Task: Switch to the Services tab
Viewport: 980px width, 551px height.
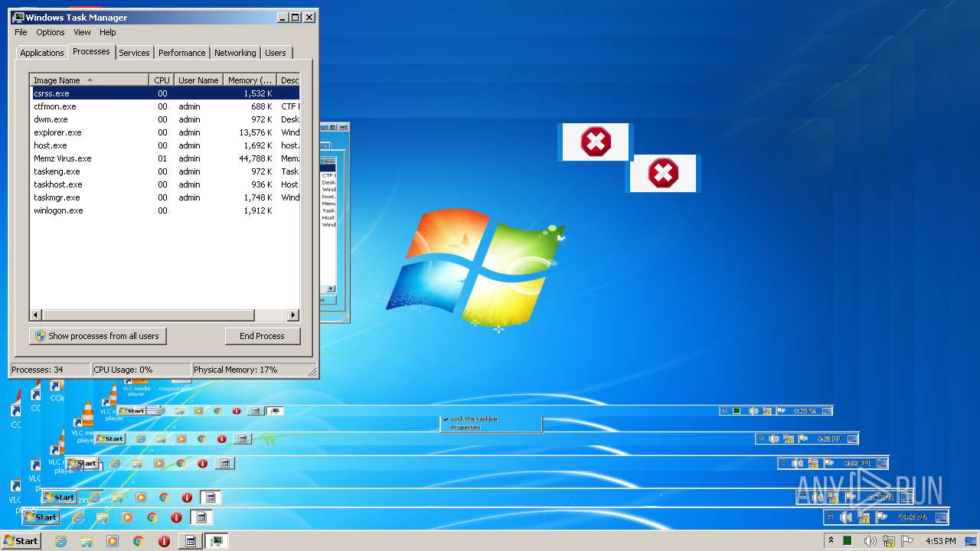Action: [134, 53]
